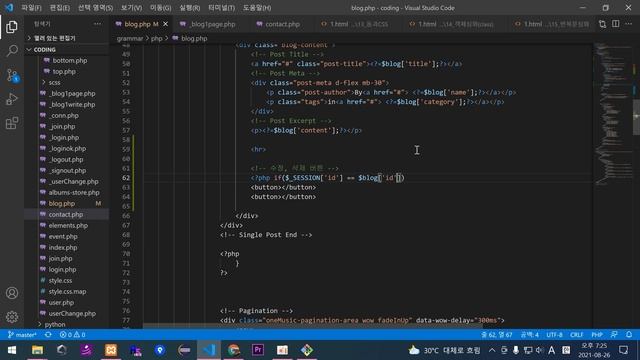Viewport: 640px width, 360px height.
Task: Open _conn.php in the explorer
Action: point(63,116)
